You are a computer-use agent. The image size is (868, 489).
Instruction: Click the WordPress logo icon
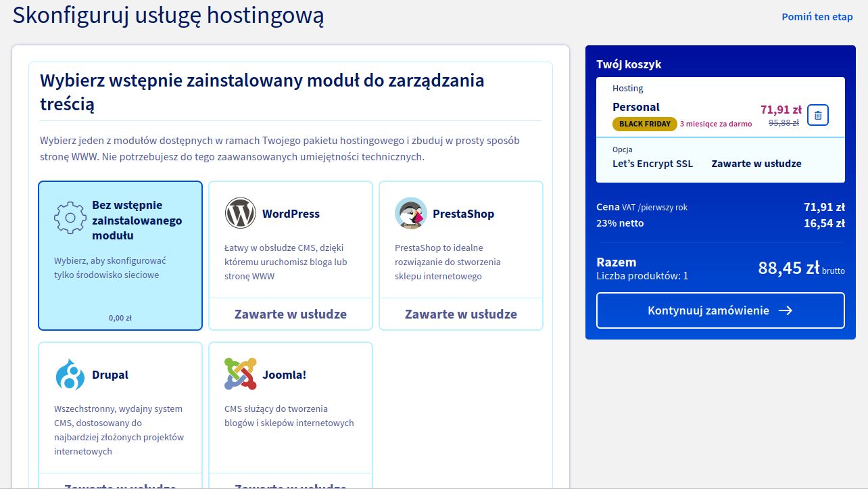(x=241, y=213)
